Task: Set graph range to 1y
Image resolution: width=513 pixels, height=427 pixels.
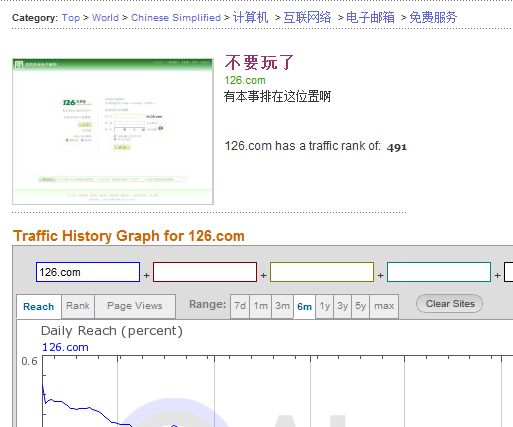Action: click(324, 306)
